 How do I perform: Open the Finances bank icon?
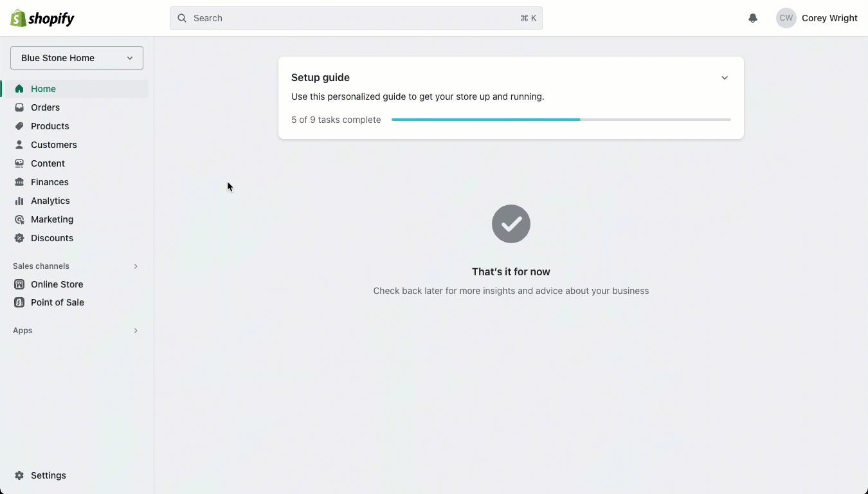[x=19, y=182]
